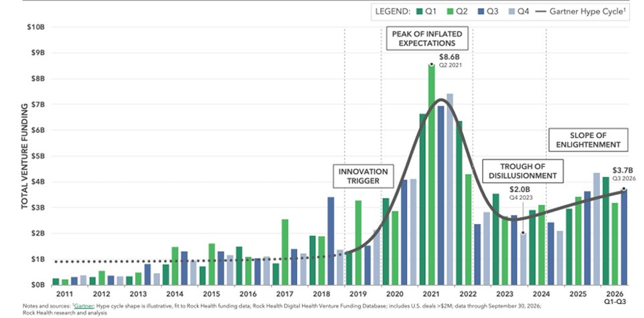Click the Q3 dark blue legend swatch
Image resolution: width=644 pixels, height=318 pixels.
tap(481, 12)
